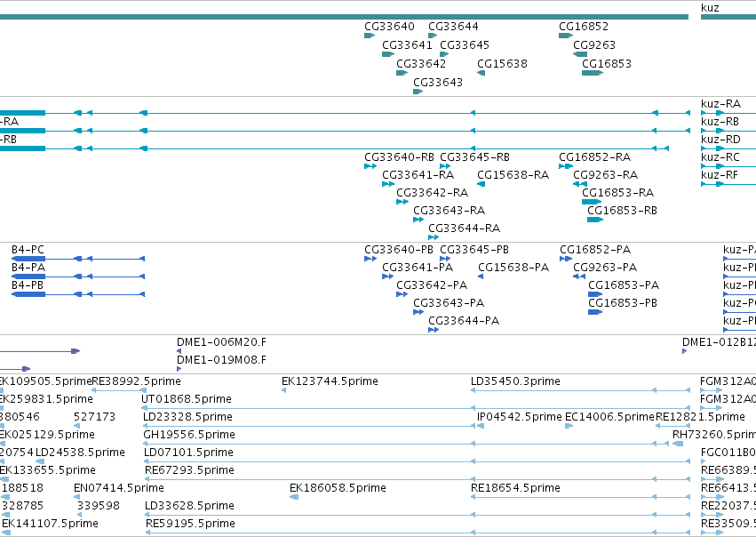This screenshot has width=756, height=537.
Task: Click EST label EC14006.5prime
Action: [x=609, y=417]
